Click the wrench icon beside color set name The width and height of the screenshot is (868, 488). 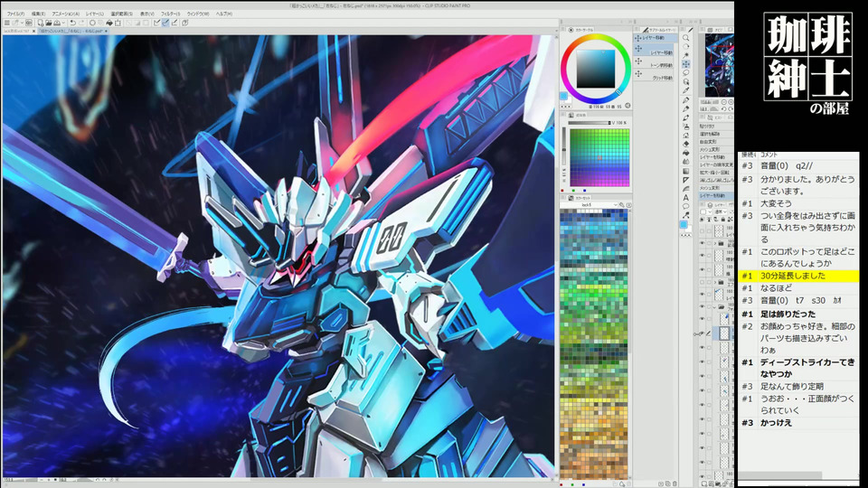point(622,205)
